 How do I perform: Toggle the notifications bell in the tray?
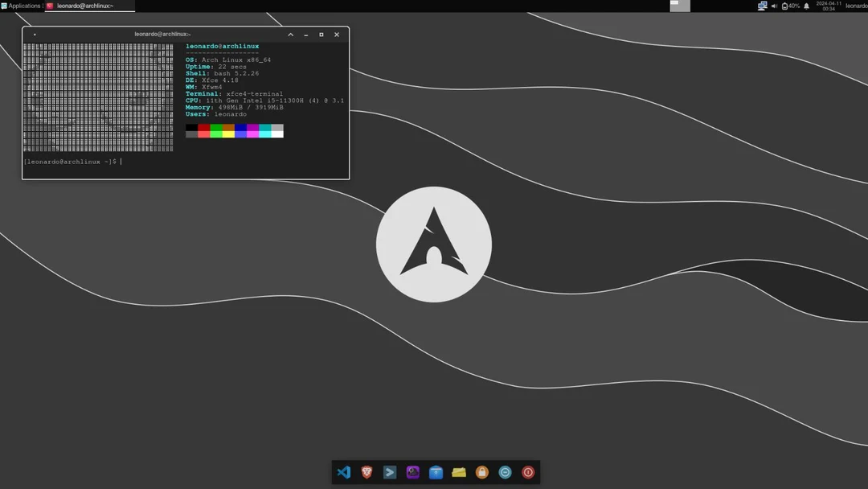[806, 6]
